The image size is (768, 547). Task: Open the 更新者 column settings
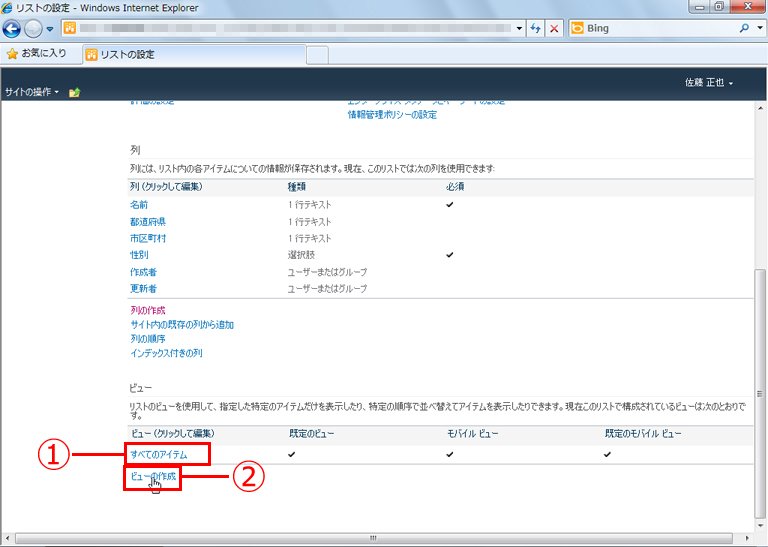click(x=144, y=288)
